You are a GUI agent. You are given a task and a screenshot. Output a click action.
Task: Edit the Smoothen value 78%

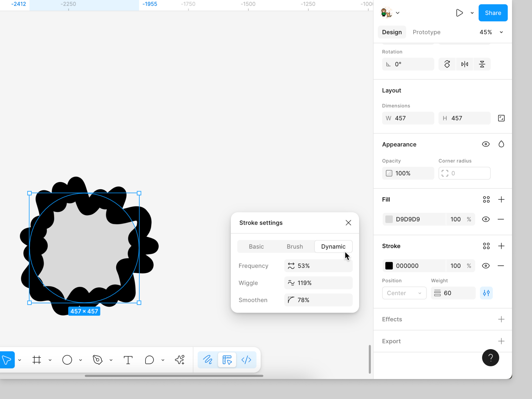point(318,300)
